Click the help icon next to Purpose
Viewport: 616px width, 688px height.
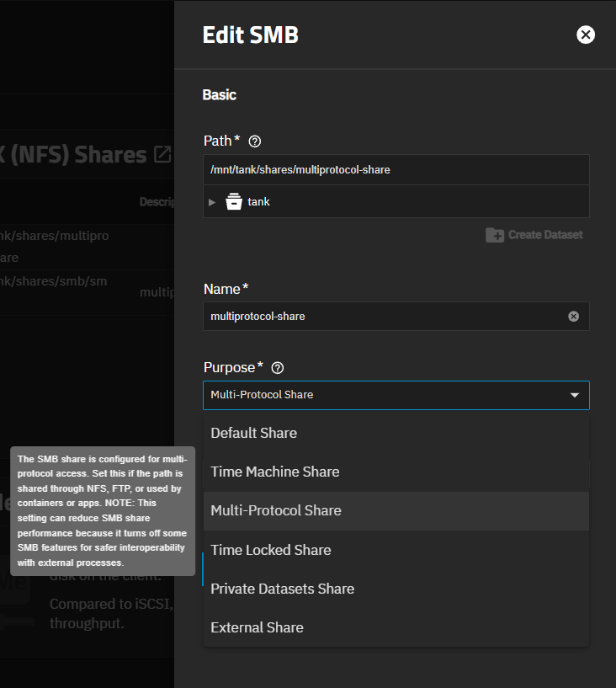(x=278, y=368)
